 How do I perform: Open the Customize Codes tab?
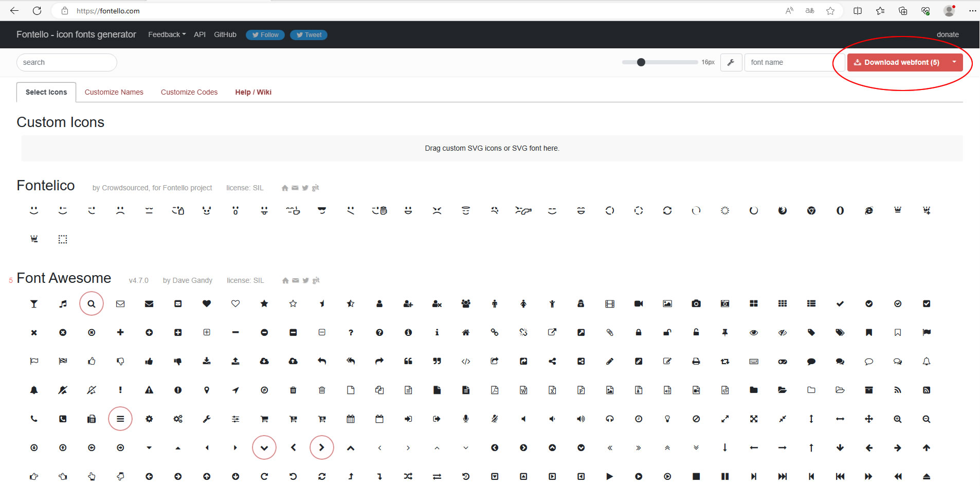point(189,92)
